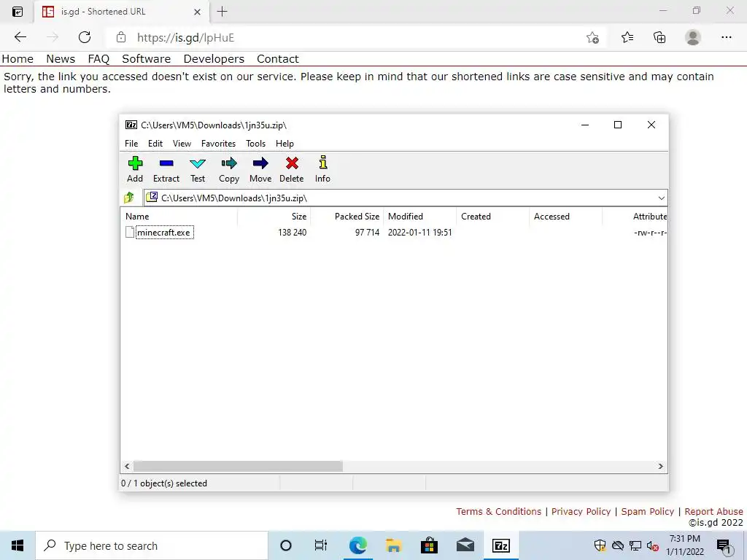The image size is (747, 560).
Task: Click the scroll left arrow in 7-Zip
Action: click(x=127, y=466)
